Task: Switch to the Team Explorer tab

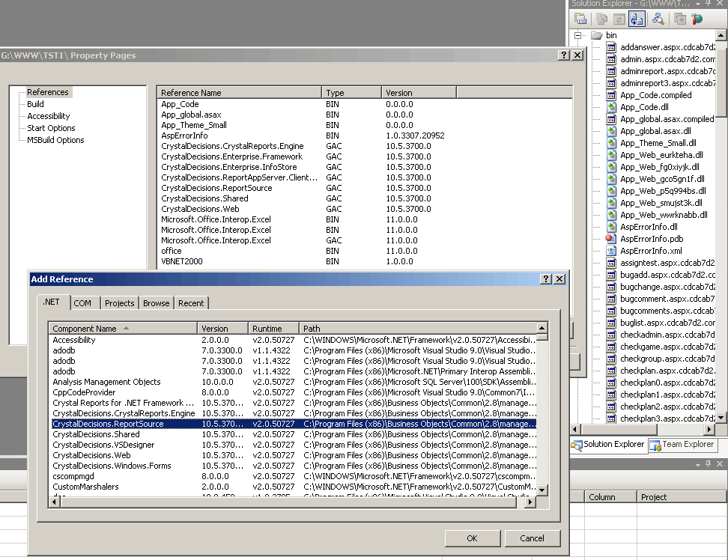Action: (682, 445)
